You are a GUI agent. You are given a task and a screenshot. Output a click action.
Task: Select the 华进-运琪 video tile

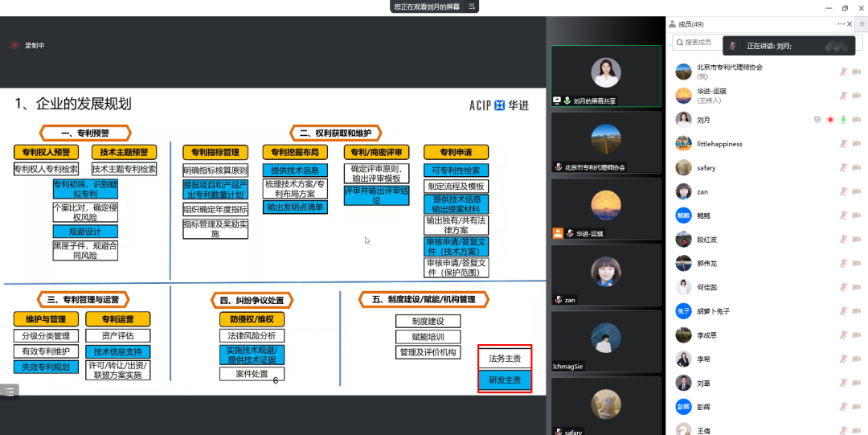tap(606, 209)
